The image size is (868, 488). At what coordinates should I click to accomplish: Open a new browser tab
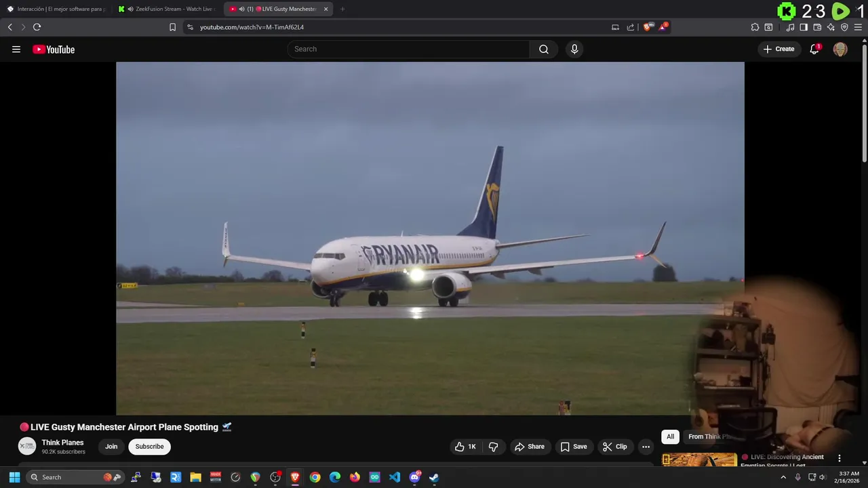coord(342,9)
